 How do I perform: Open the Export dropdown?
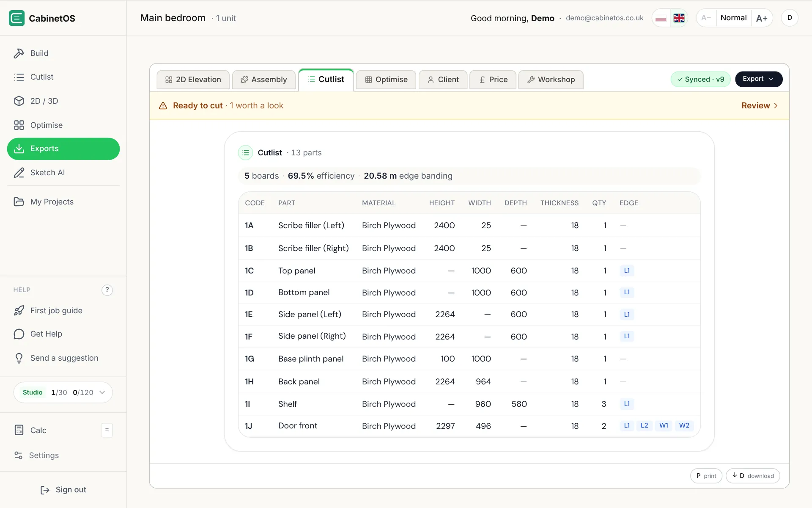759,79
